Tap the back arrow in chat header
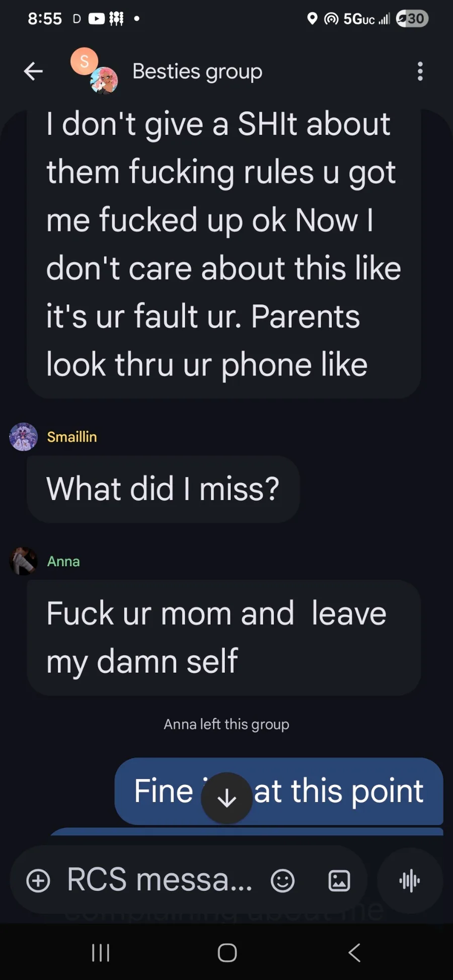The image size is (453, 980). [33, 71]
